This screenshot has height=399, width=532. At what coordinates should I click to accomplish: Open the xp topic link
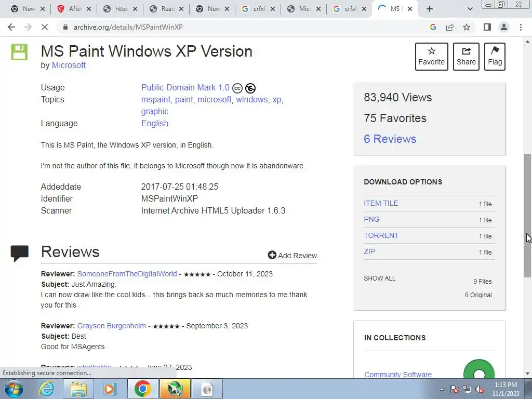click(276, 100)
